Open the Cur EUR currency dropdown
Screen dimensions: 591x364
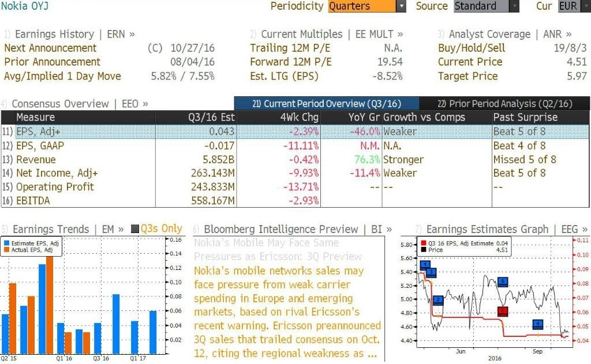tap(583, 6)
